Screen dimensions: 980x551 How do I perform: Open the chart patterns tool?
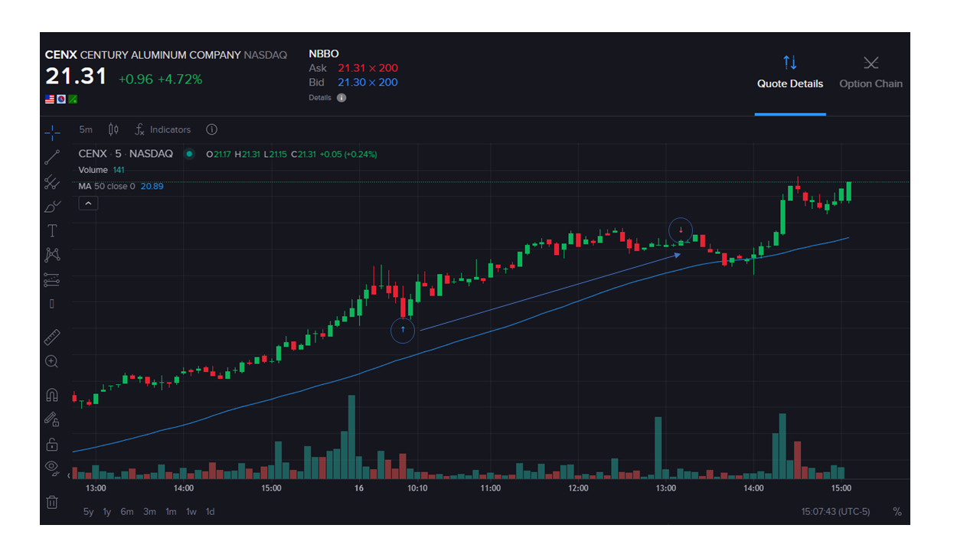coord(52,255)
